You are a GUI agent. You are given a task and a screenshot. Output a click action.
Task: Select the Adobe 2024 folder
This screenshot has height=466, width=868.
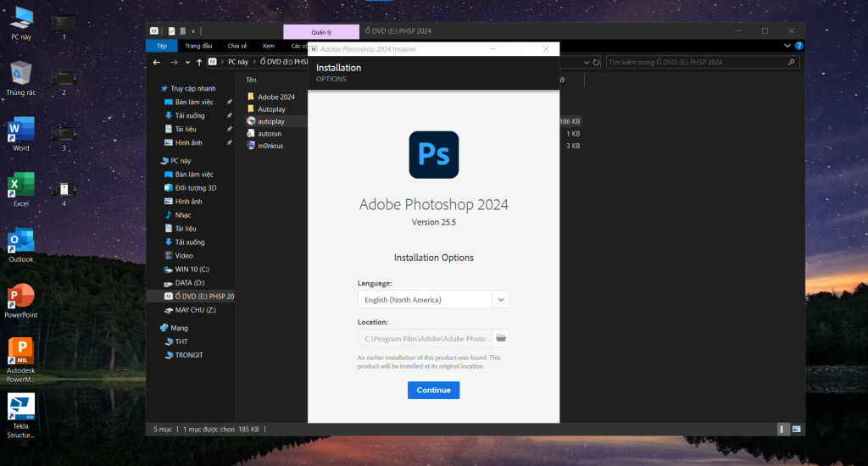pyautogui.click(x=275, y=97)
